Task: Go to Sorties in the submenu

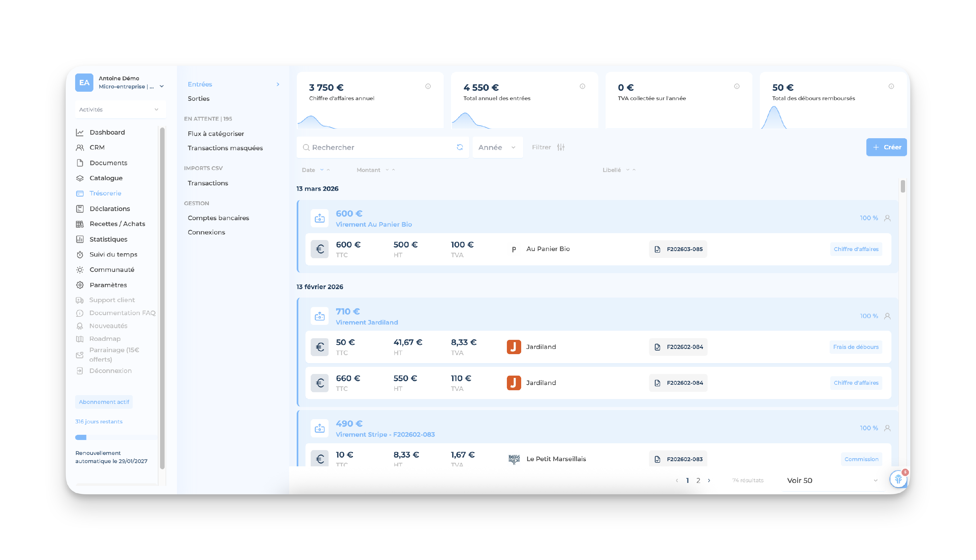Action: click(x=198, y=99)
